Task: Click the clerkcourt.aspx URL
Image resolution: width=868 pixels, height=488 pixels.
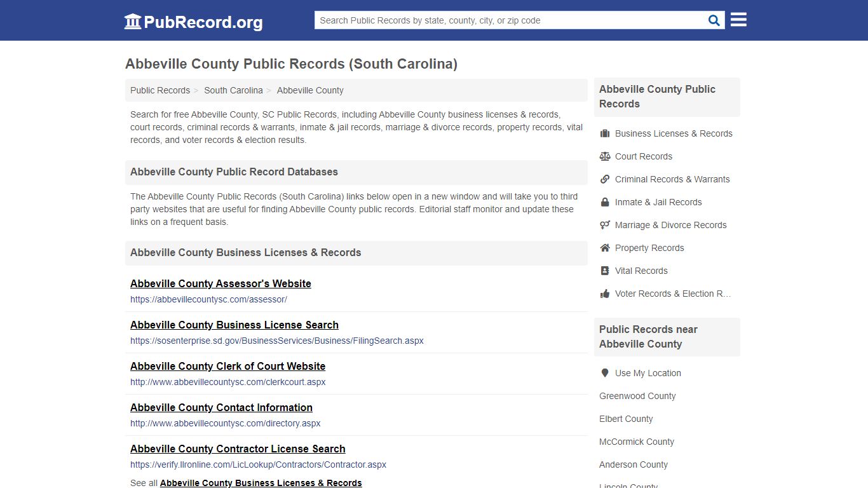Action: click(228, 382)
